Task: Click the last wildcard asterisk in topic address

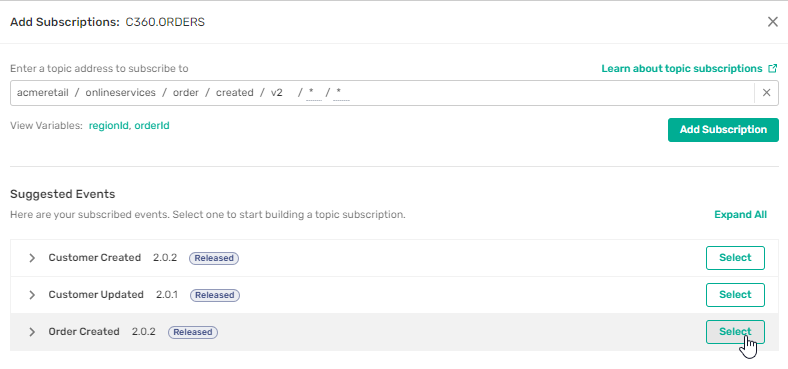Action: [339, 93]
